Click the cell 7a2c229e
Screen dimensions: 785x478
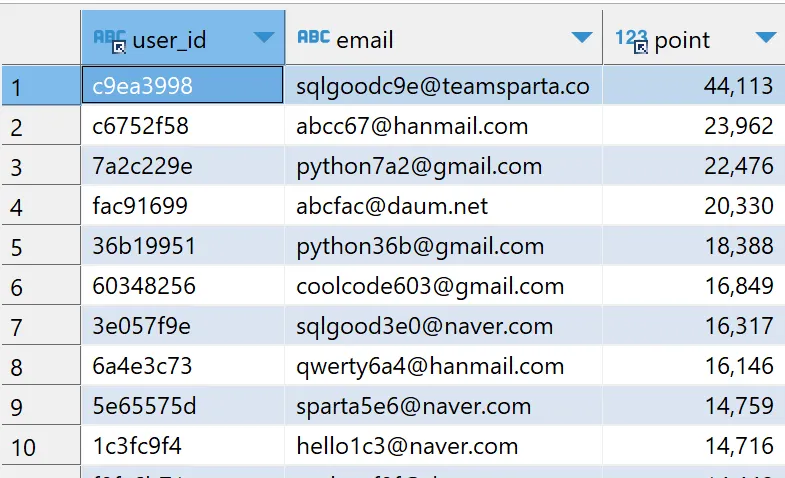tap(183, 166)
